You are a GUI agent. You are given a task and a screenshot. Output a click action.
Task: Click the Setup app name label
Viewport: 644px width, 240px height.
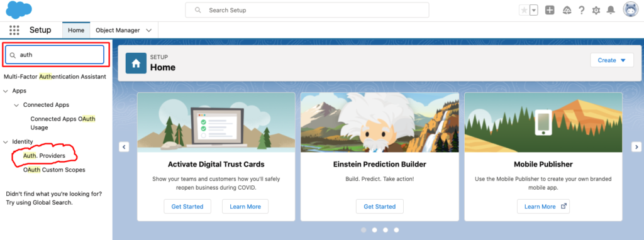tap(40, 30)
